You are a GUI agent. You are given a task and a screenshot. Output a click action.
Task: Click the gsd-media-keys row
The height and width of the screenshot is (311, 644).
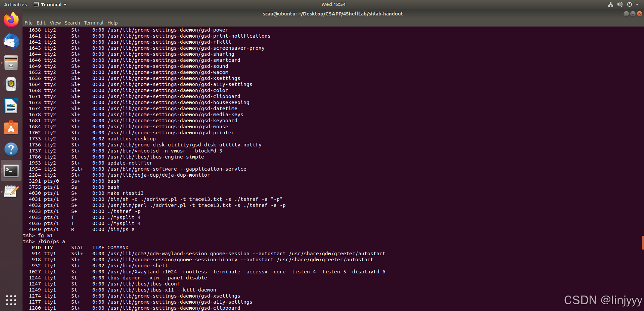tap(136, 115)
